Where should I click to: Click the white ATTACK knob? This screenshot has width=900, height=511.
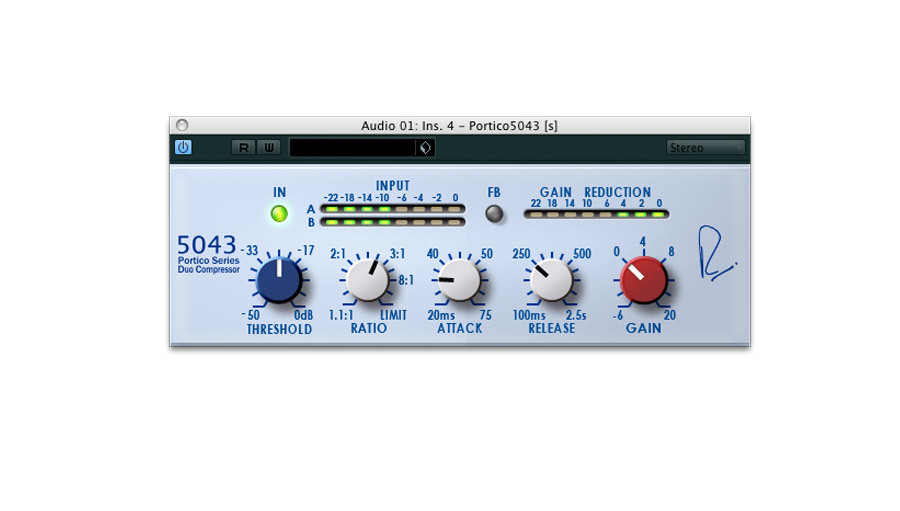459,280
